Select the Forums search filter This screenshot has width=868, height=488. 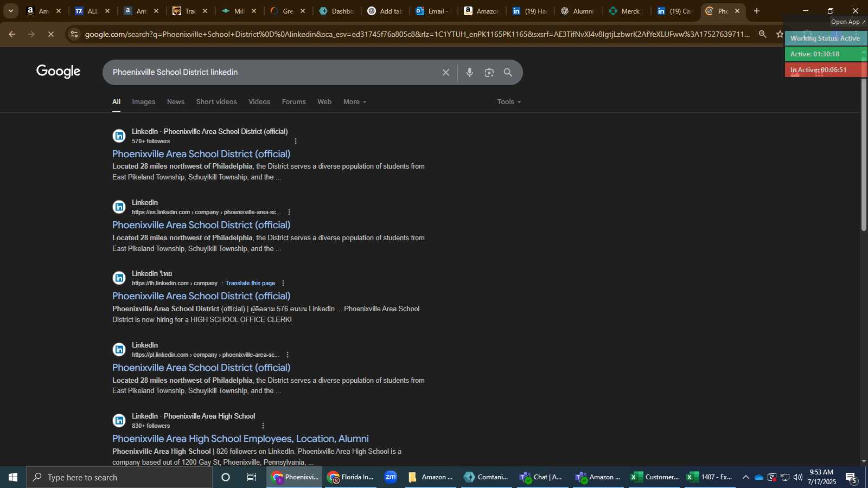293,102
